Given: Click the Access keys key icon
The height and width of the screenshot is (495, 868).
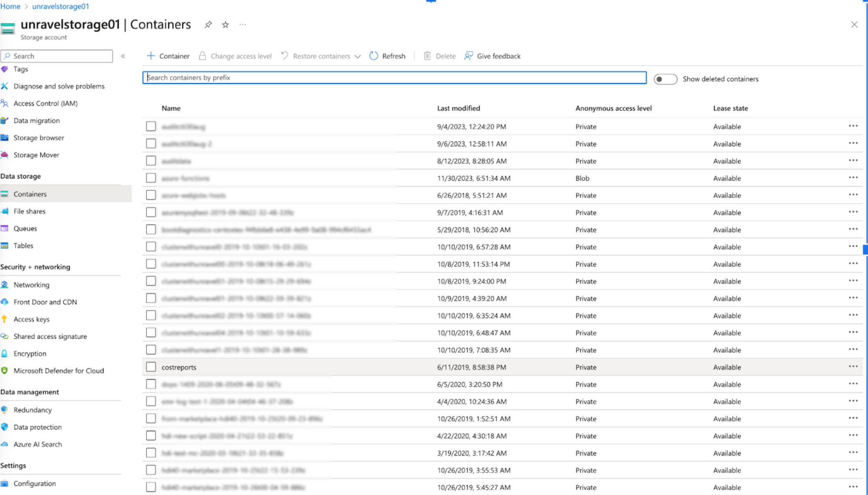Looking at the screenshot, I should pos(5,319).
